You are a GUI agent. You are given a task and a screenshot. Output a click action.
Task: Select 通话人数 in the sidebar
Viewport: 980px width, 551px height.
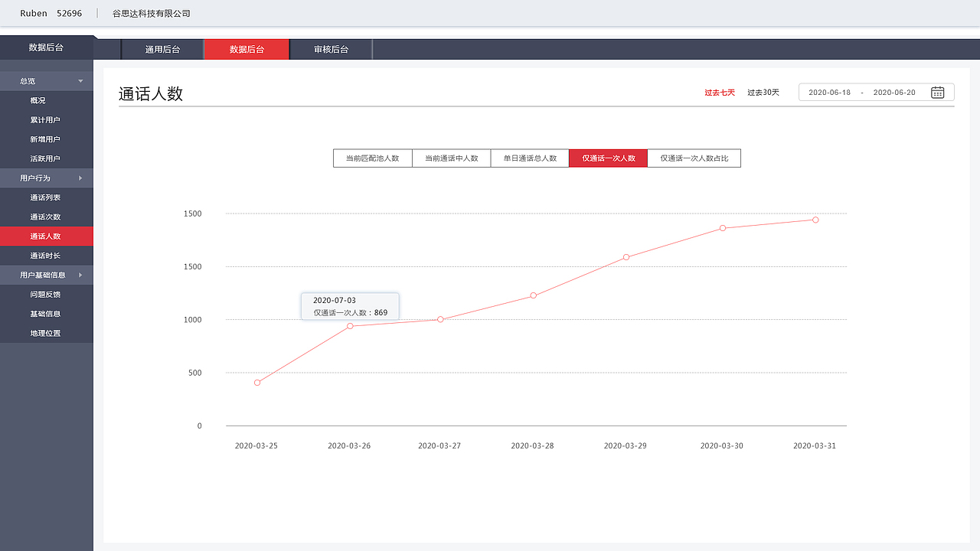click(x=47, y=236)
